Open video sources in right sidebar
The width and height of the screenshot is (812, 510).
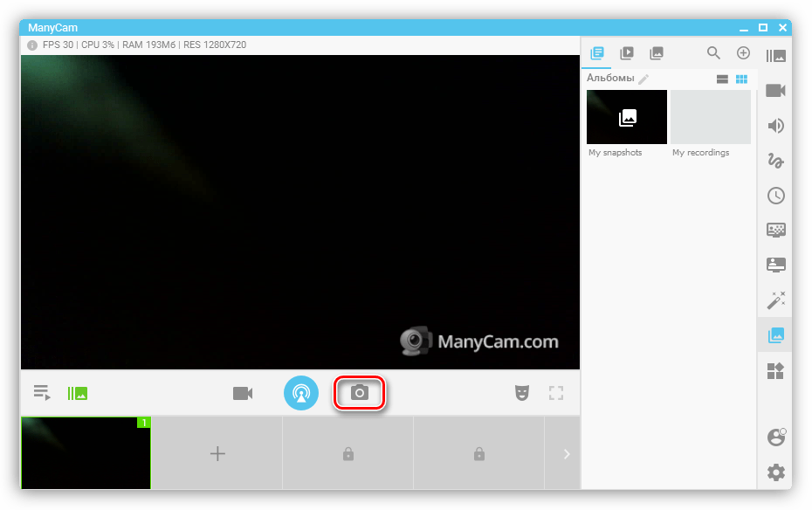click(775, 91)
